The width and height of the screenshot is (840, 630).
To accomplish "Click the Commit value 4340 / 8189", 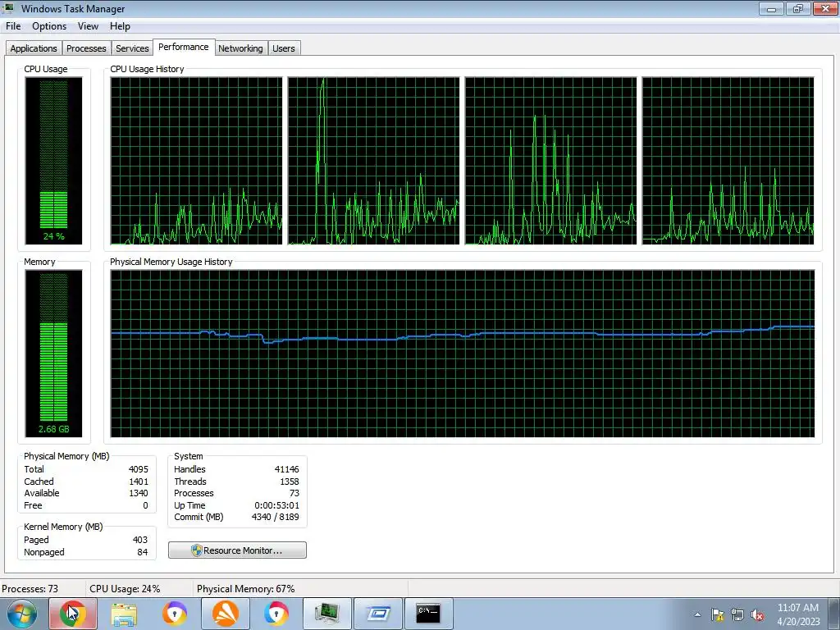I will pos(276,518).
